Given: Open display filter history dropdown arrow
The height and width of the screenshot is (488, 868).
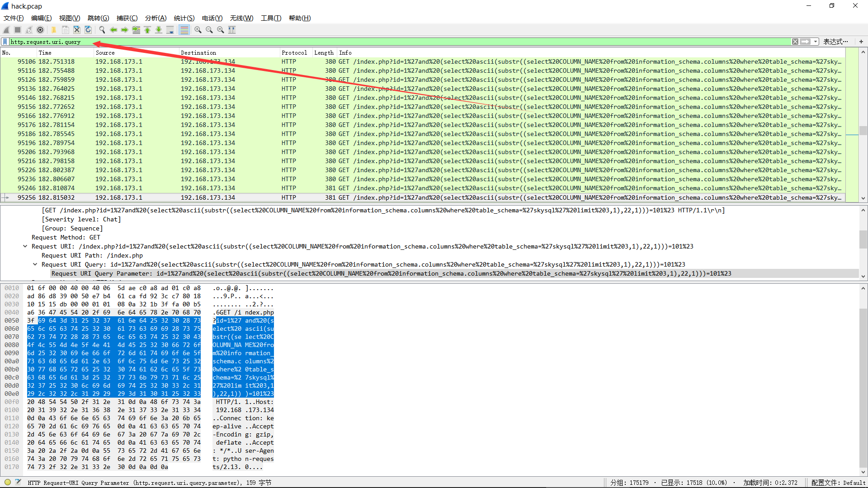Looking at the screenshot, I should pyautogui.click(x=816, y=42).
